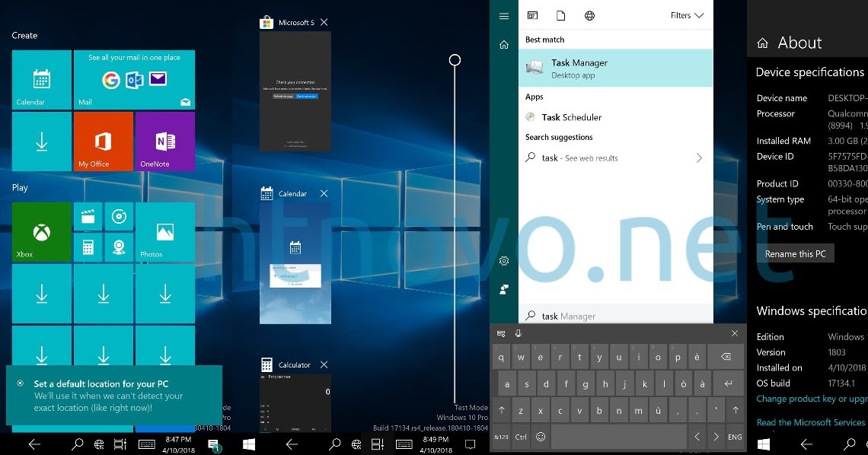This screenshot has height=455, width=868.
Task: Click the Home icon in Cortana sidebar
Action: click(x=503, y=44)
